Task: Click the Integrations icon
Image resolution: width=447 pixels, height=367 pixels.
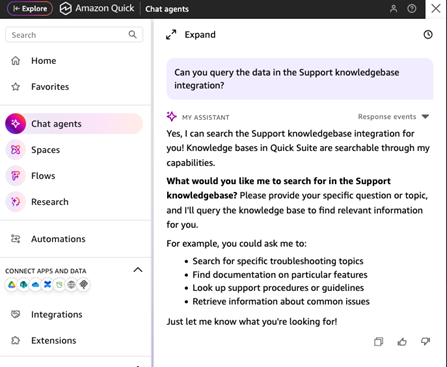Action: click(x=15, y=314)
